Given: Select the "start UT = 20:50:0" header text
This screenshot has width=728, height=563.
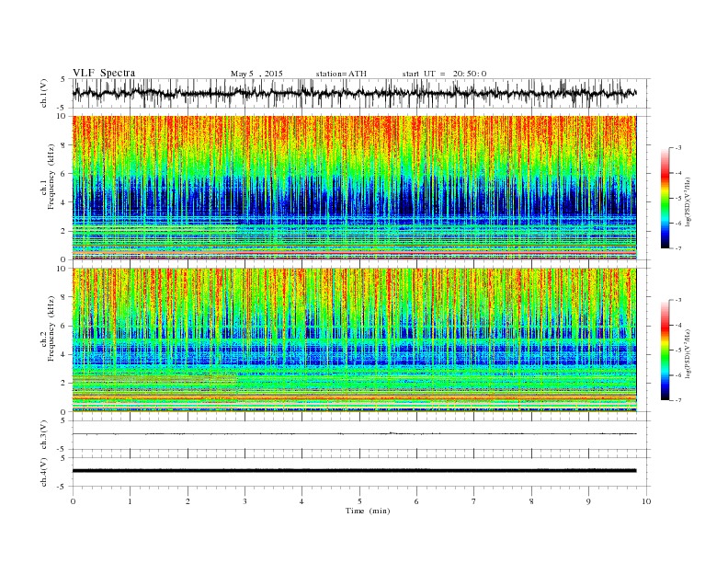Looking at the screenshot, I should [444, 74].
